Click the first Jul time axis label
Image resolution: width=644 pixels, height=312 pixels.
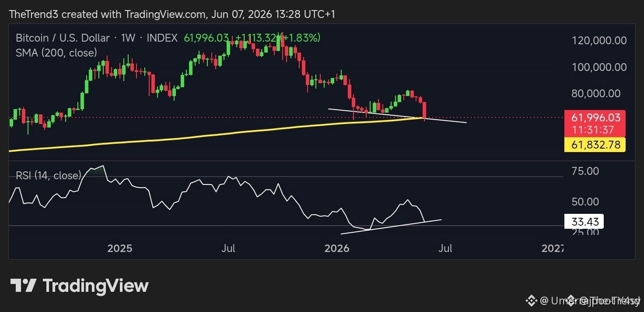(x=228, y=248)
